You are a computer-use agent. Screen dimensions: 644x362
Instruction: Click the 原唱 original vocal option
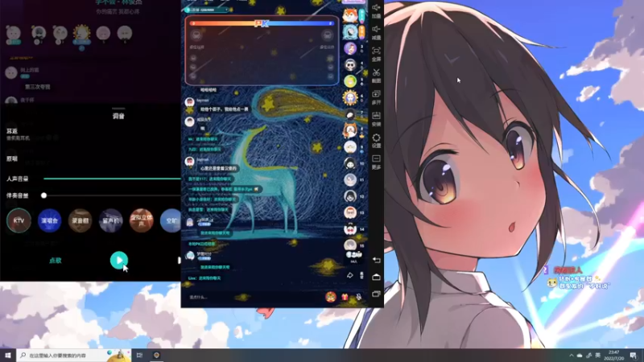click(12, 158)
